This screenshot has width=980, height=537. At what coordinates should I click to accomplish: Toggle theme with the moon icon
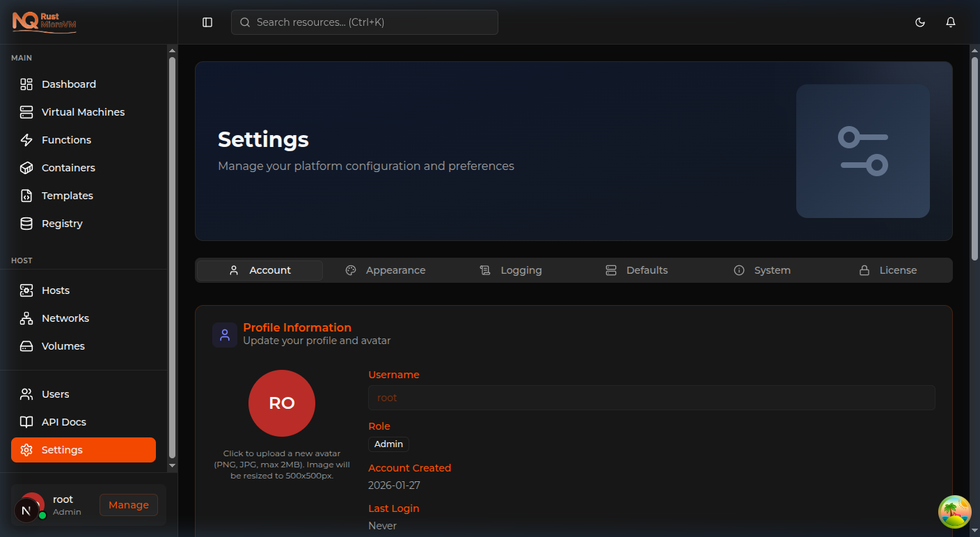[919, 22]
